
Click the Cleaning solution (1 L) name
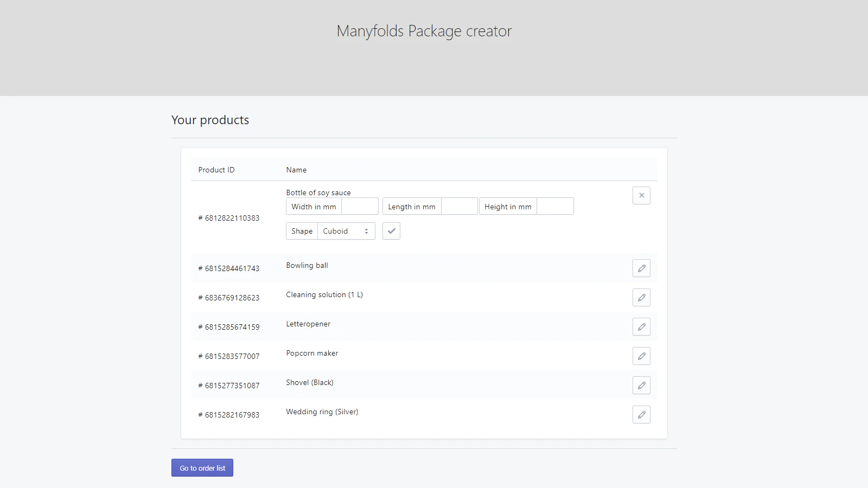pyautogui.click(x=324, y=294)
